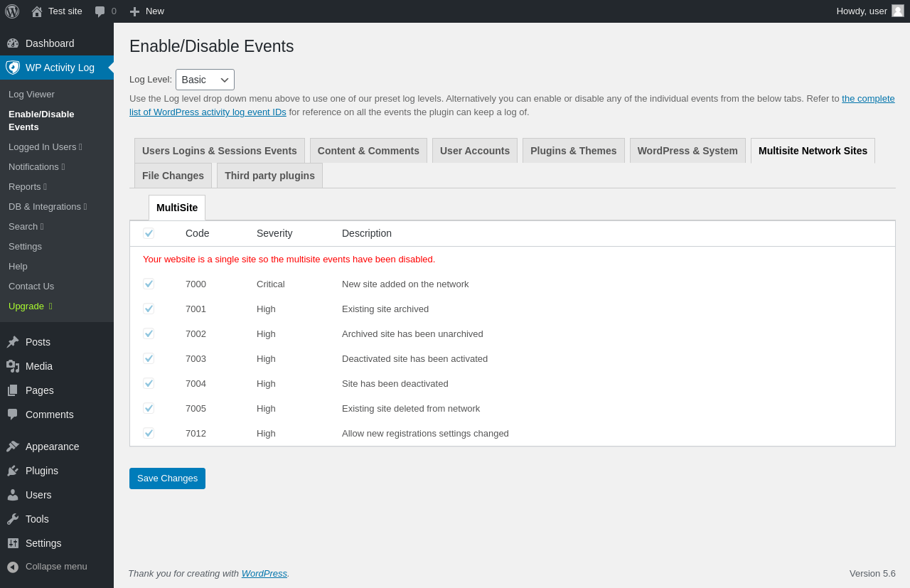Toggle the select-all checkbox in table header
910x588 pixels.
pos(149,233)
